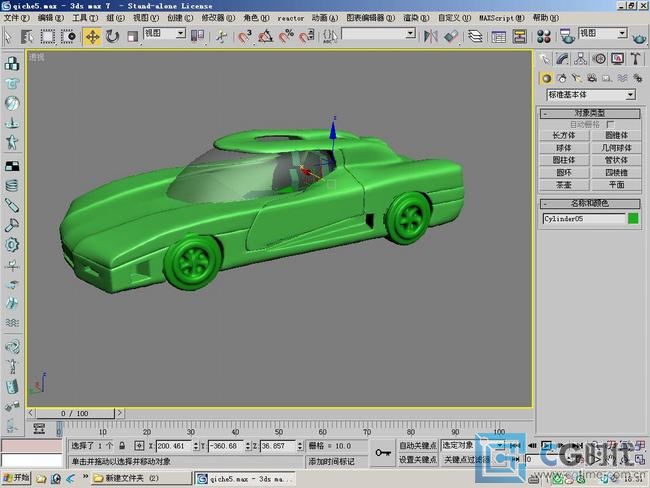Open Schematic View icon
Screen dimensions: 650x488
[x=519, y=36]
